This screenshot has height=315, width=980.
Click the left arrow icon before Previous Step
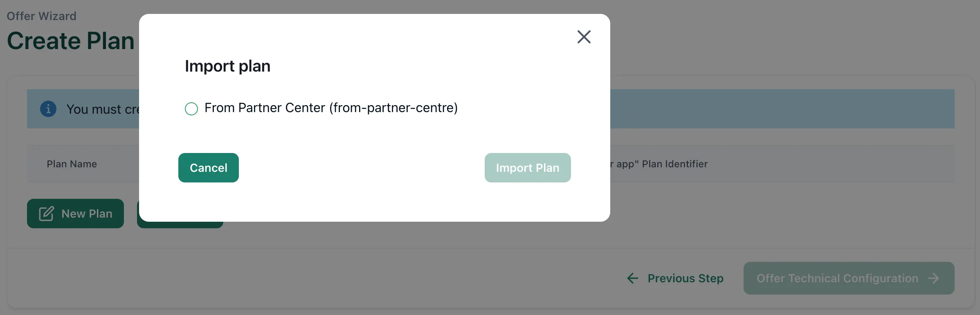pos(632,278)
